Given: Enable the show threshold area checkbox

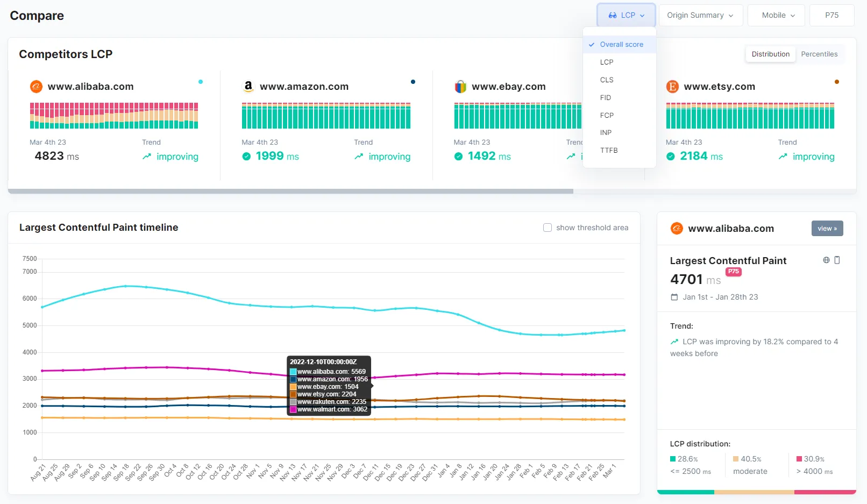Looking at the screenshot, I should (x=548, y=228).
